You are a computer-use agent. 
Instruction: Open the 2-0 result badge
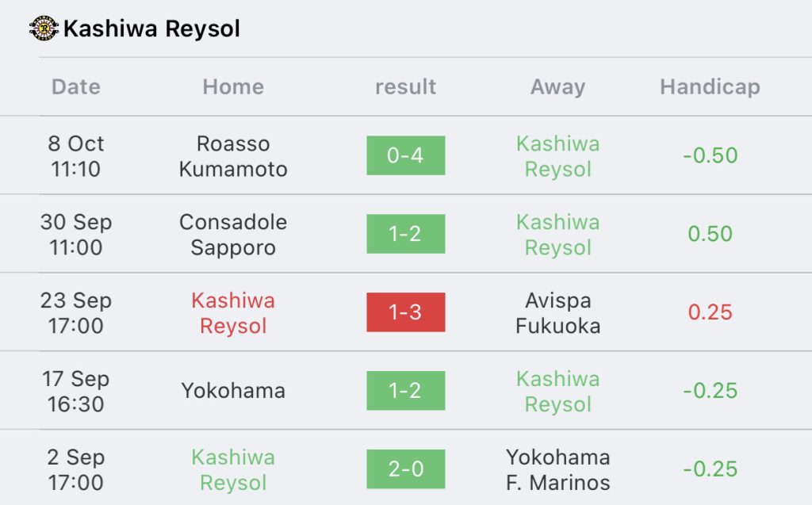click(405, 469)
